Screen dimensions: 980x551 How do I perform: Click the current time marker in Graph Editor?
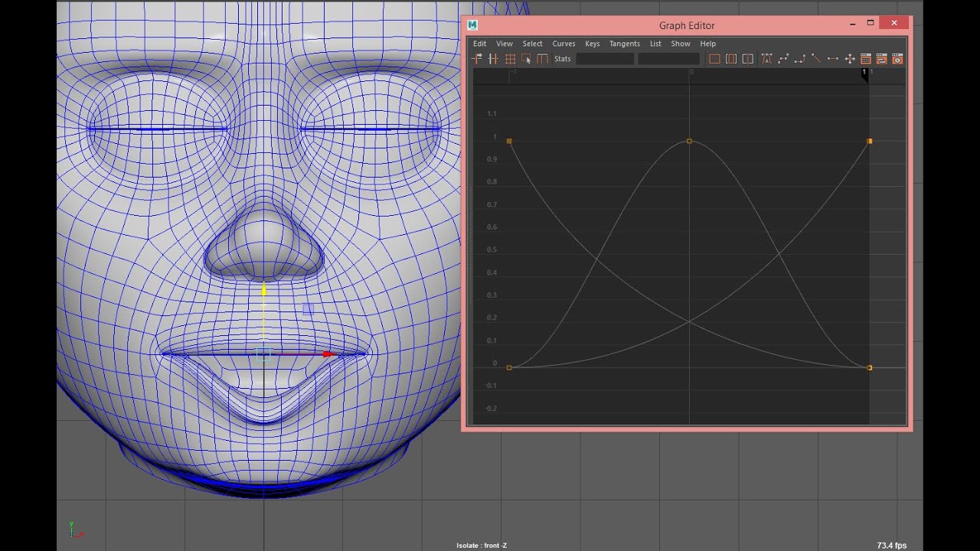pos(865,74)
